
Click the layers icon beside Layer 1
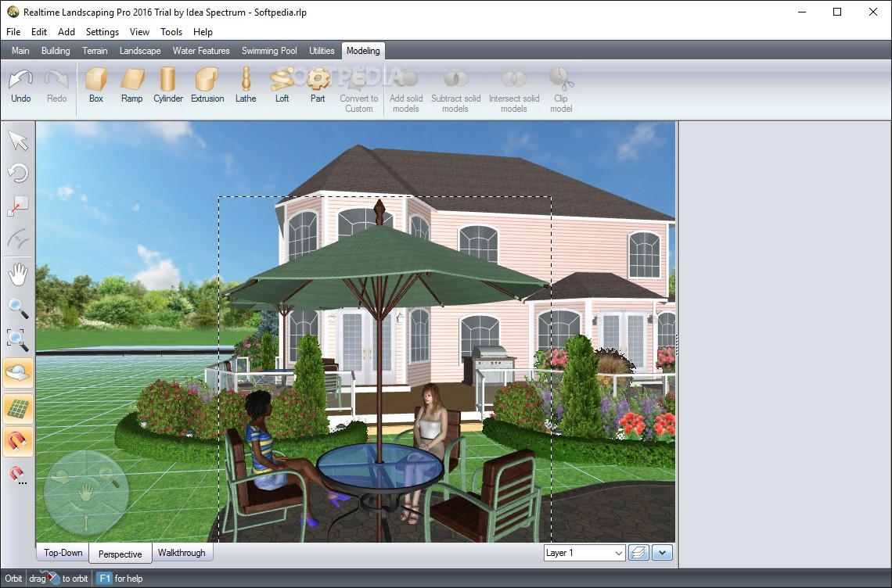639,553
